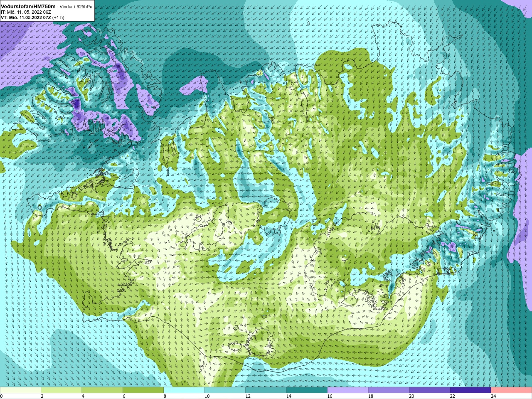The image size is (532, 399).
Task: Click the 10–12 turquoise legend swatch
Action: tap(225, 390)
